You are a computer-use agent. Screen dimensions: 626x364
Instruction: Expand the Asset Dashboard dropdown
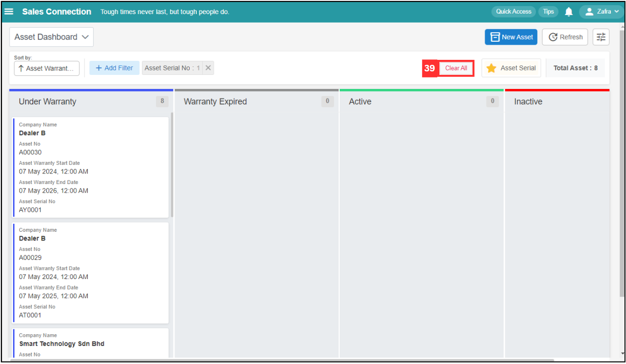tap(51, 37)
